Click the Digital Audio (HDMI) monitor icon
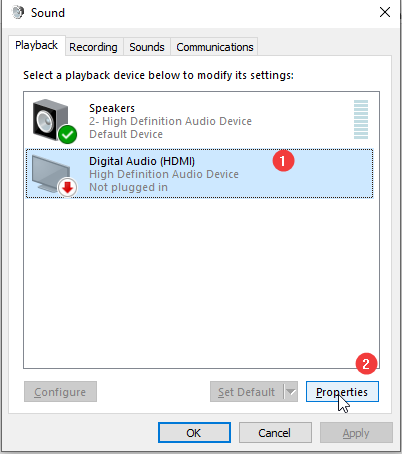The width and height of the screenshot is (402, 454). [54, 176]
